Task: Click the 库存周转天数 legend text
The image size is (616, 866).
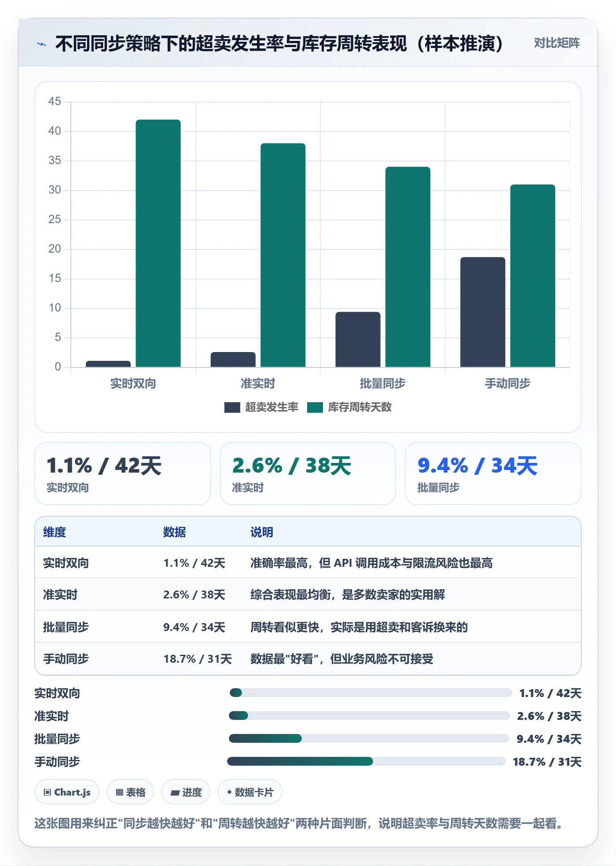Action: [359, 407]
